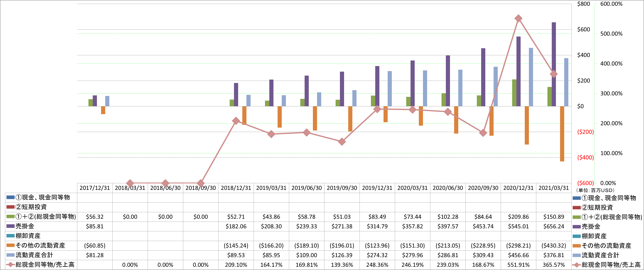Screen dimensions: 644x270
Task: Click the green bar for 2020/12/31
Action: 514,93
